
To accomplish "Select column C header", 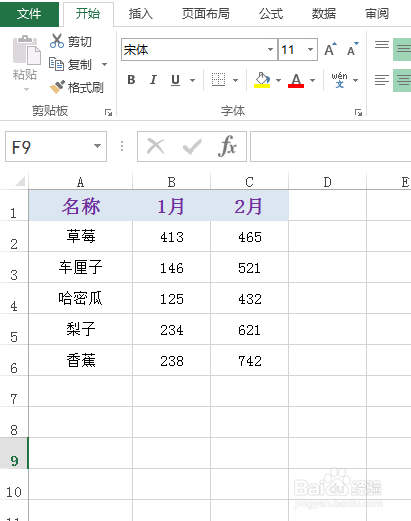I will click(x=249, y=182).
